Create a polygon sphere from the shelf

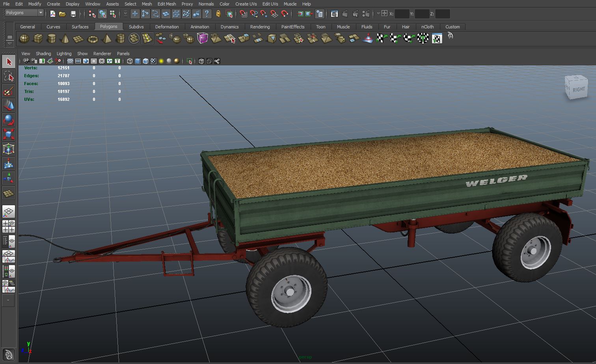[24, 39]
